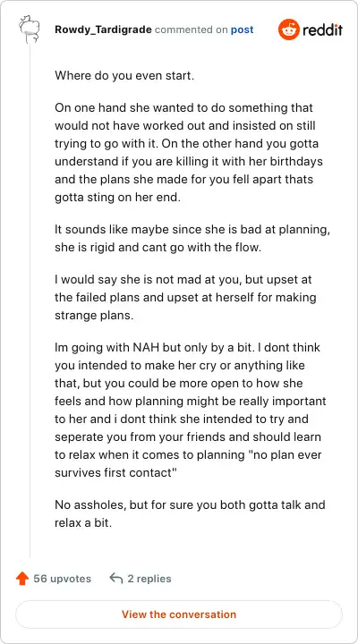358x644 pixels.
Task: Click the "2 replies" label
Action: pyautogui.click(x=149, y=579)
